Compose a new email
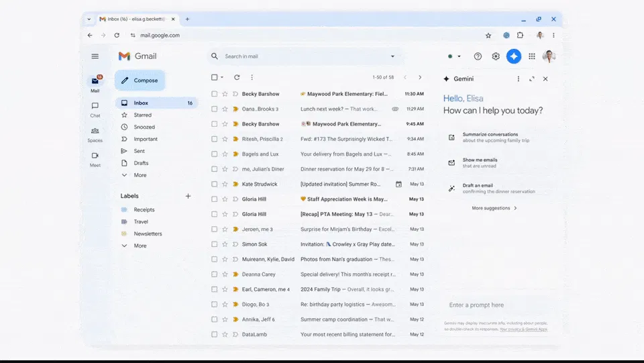 (x=140, y=81)
